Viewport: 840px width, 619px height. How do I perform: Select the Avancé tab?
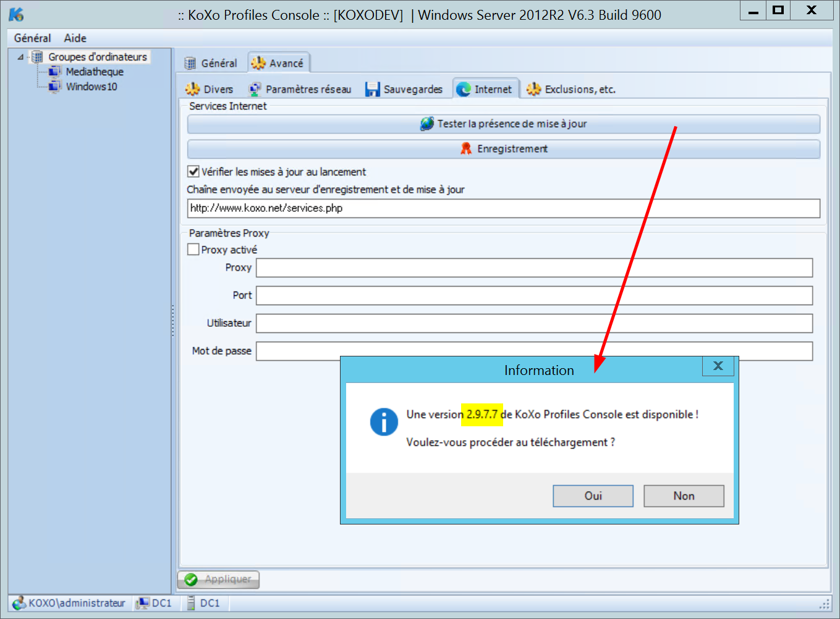tap(278, 63)
